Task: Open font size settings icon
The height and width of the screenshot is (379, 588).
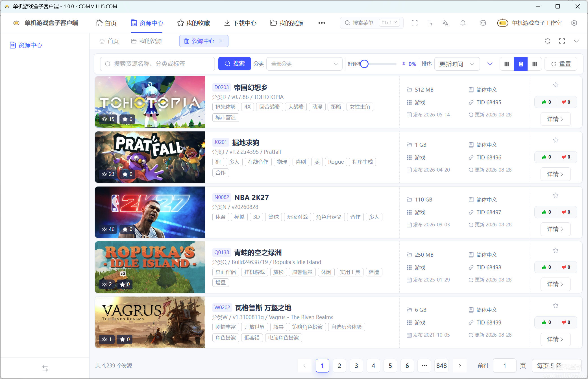Action: pos(430,23)
